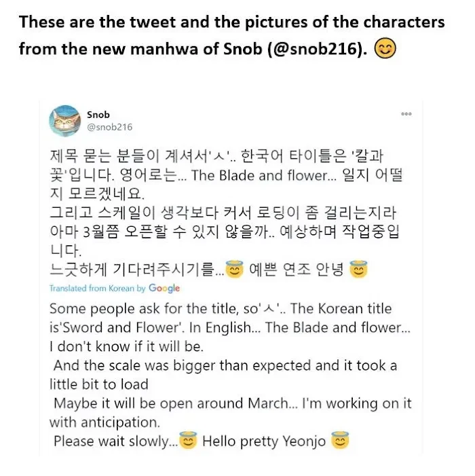Image resolution: width=475 pixels, height=476 pixels.
Task: Click halo emoji after 'Hello pretty Yeonjo'
Action: 340,440
